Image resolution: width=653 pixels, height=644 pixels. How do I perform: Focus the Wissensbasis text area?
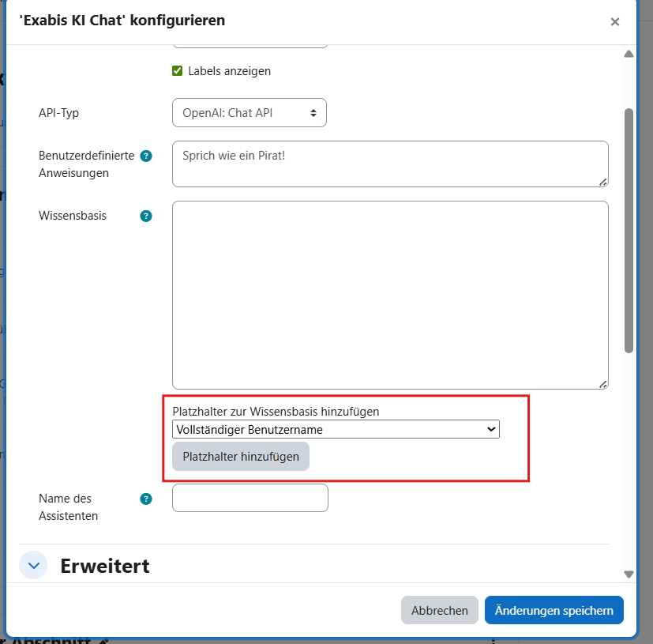pos(390,295)
